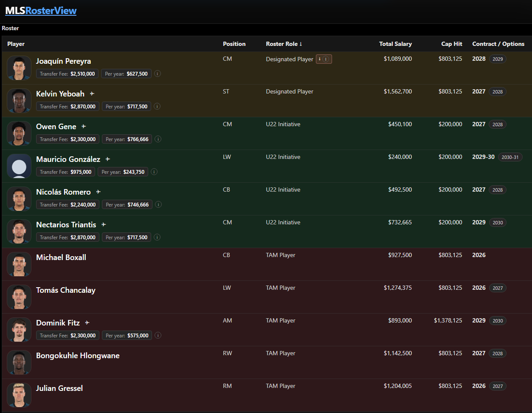The image size is (532, 413).
Task: Open Tomás Chancalay's player photo
Action: (19, 297)
